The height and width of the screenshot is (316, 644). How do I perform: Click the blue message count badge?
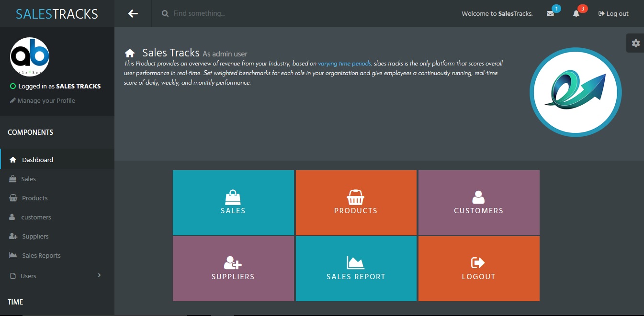[x=556, y=9]
